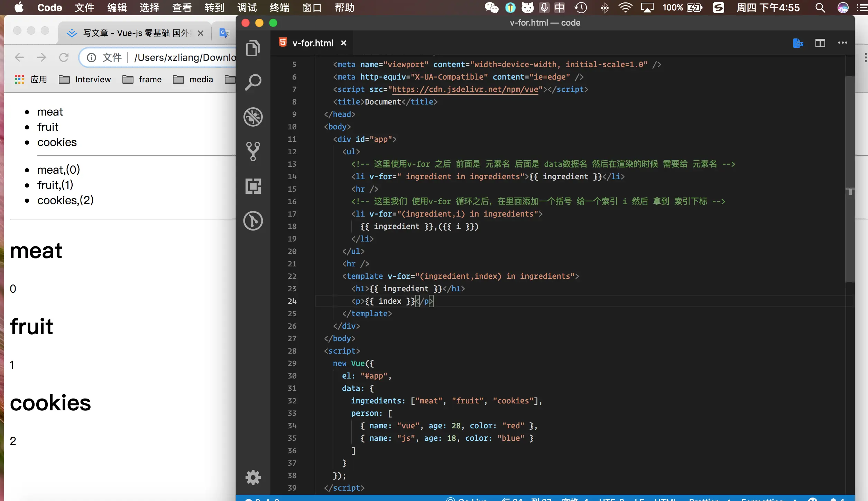Image resolution: width=868 pixels, height=501 pixels.
Task: Reload the browser page
Action: coord(64,57)
